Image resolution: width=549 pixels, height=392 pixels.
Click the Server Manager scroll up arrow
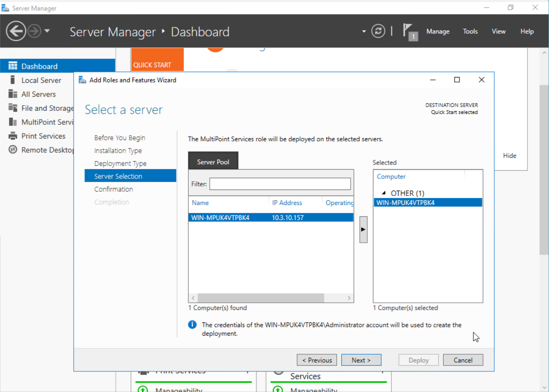click(544, 53)
